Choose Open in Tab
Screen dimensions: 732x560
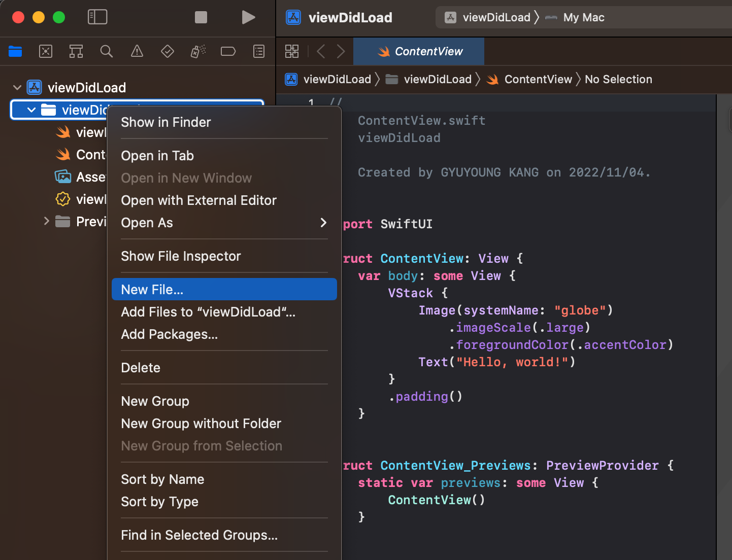coord(224,156)
